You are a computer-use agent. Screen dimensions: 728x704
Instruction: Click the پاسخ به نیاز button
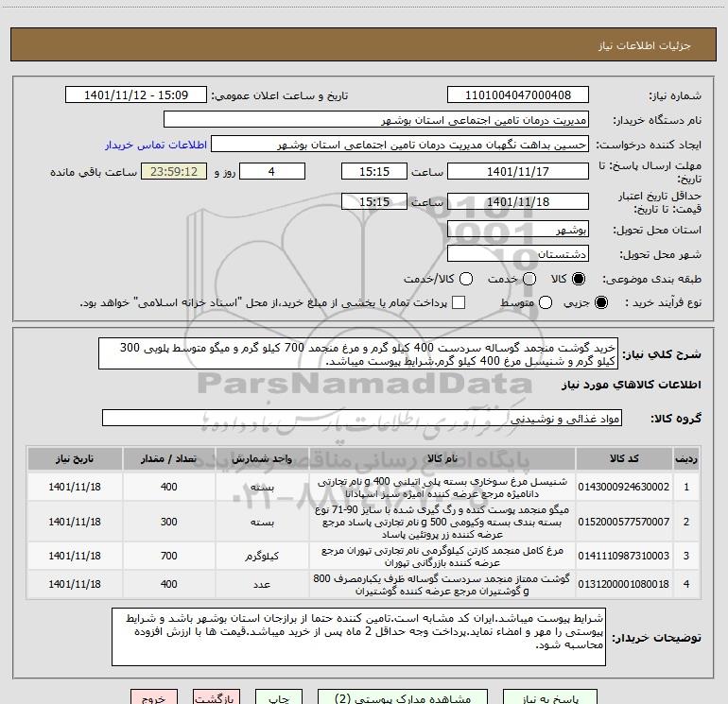550,696
